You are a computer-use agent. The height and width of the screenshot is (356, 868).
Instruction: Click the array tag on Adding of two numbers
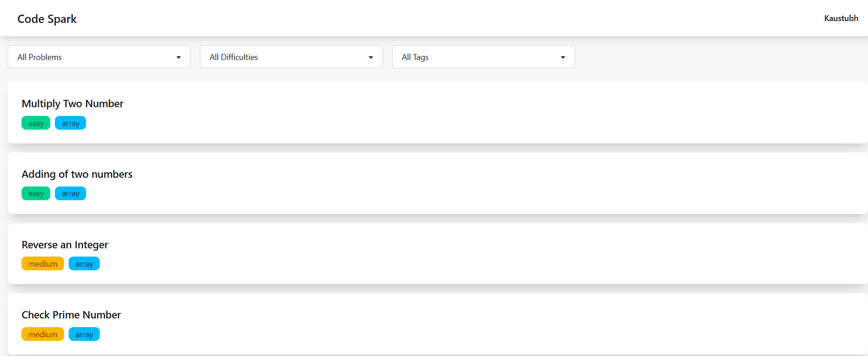pyautogui.click(x=70, y=193)
